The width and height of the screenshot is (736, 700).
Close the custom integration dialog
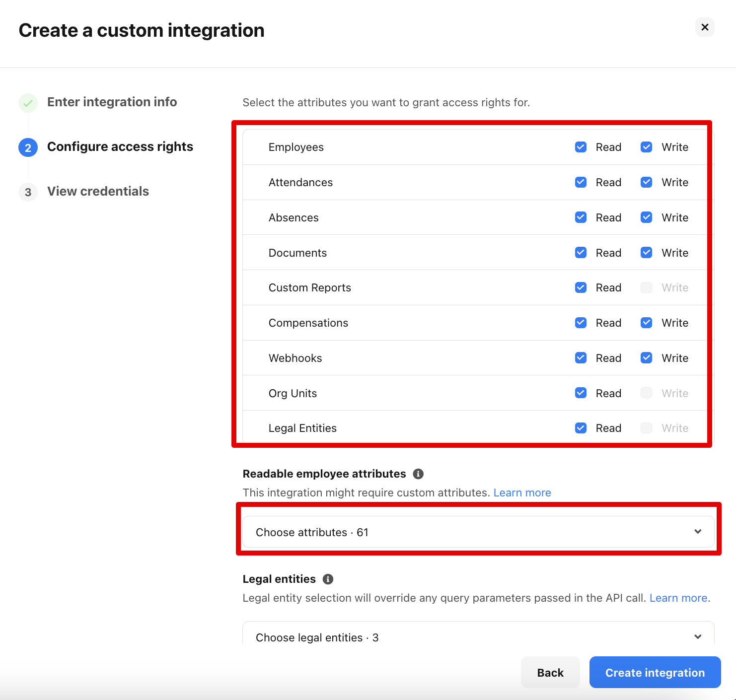pyautogui.click(x=704, y=27)
